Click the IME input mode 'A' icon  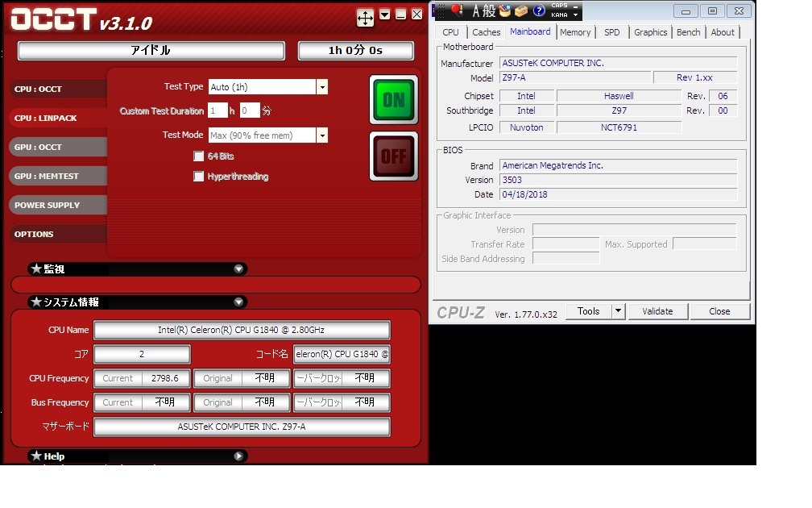click(477, 10)
